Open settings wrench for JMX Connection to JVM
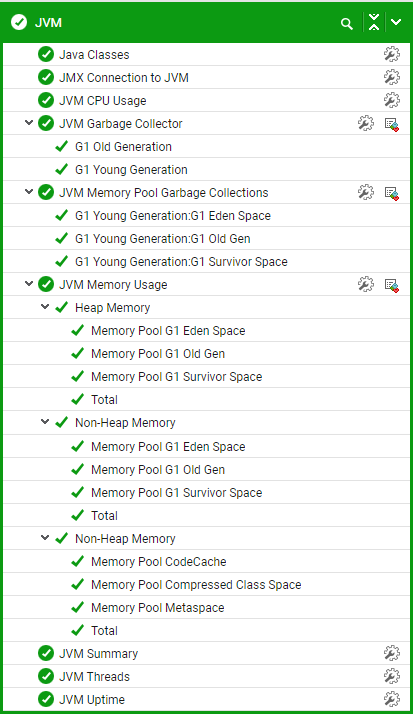This screenshot has width=413, height=714. [x=392, y=77]
